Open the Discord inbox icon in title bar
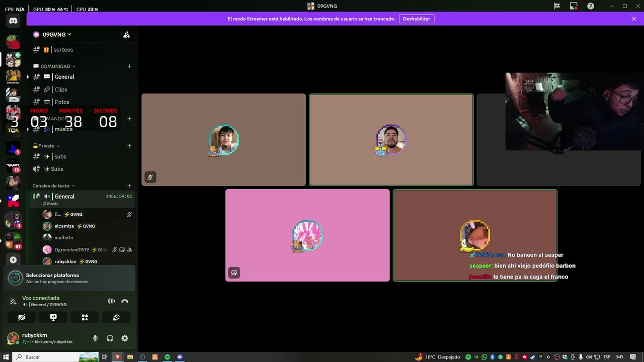Image resolution: width=644 pixels, height=362 pixels. click(574, 6)
